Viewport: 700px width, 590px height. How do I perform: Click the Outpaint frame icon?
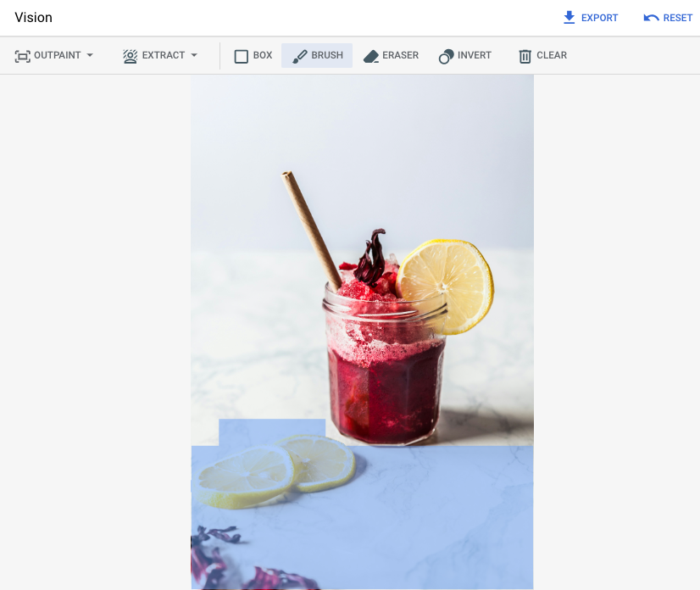point(21,55)
